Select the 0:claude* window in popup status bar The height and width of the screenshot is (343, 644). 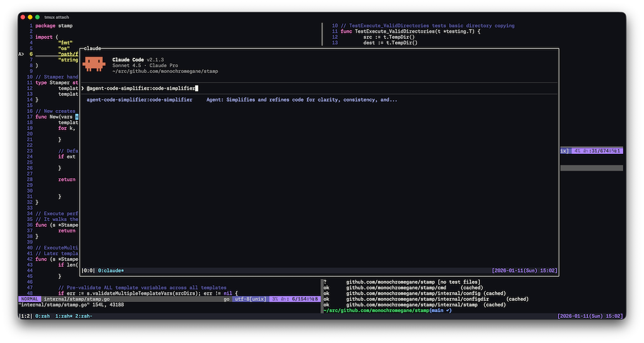(111, 271)
